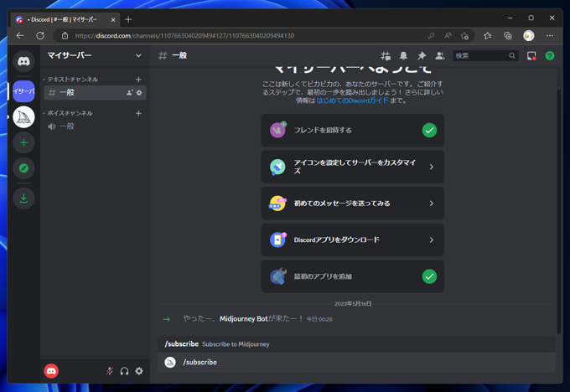Toggle microphone mute in user panel
Screen dimensions: 570x392
[x=110, y=371]
